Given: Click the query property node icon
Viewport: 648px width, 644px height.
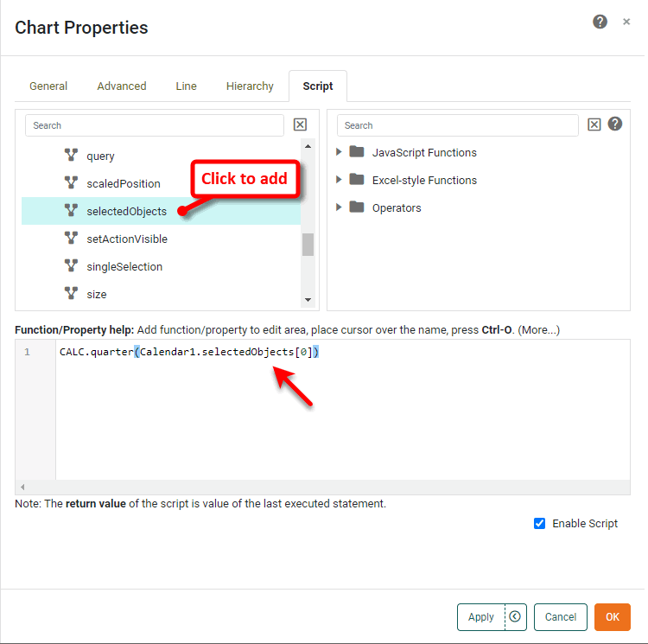Looking at the screenshot, I should pyautogui.click(x=72, y=156).
